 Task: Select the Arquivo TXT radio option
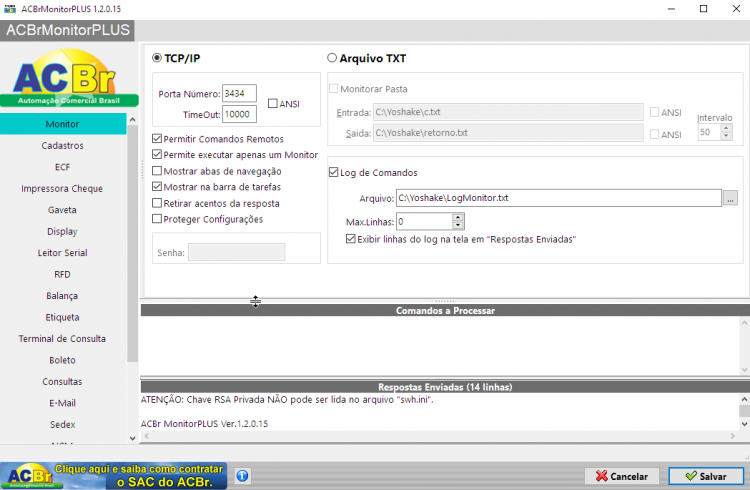(x=332, y=58)
